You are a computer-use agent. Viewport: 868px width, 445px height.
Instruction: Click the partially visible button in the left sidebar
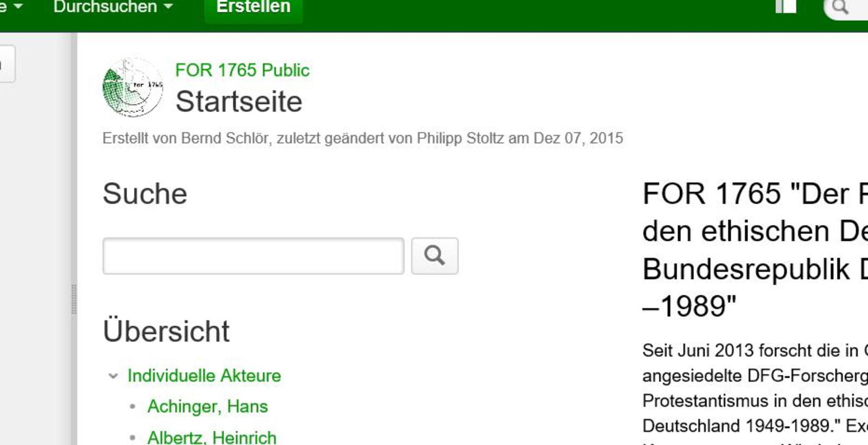(7, 64)
